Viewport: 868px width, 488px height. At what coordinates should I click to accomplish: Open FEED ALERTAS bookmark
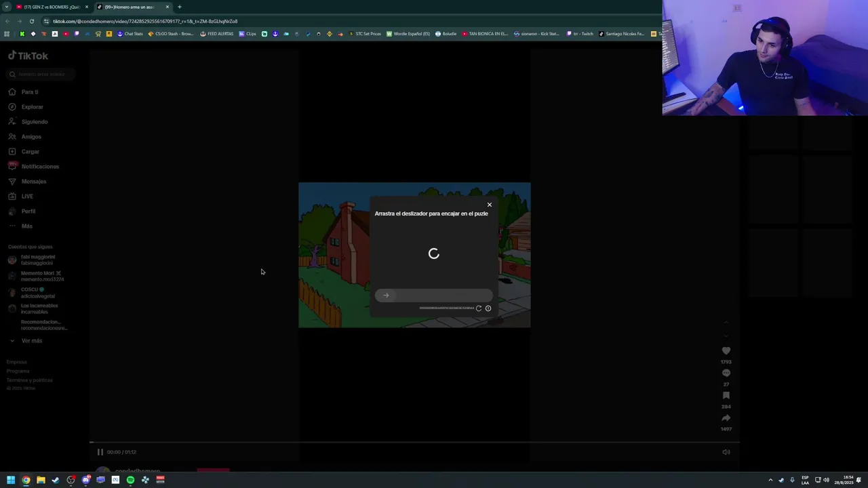coord(216,34)
